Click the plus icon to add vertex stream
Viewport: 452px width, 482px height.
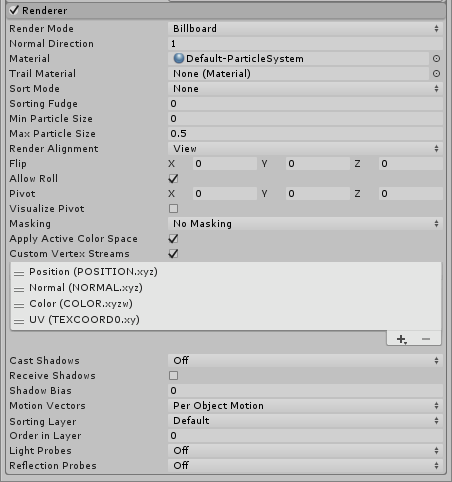tap(402, 339)
